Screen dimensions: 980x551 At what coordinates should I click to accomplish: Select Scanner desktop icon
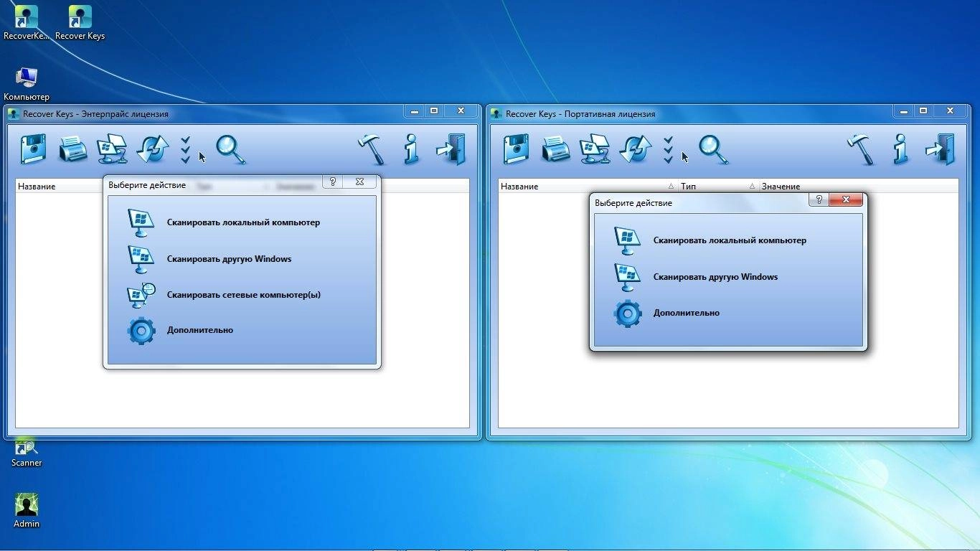(27, 452)
